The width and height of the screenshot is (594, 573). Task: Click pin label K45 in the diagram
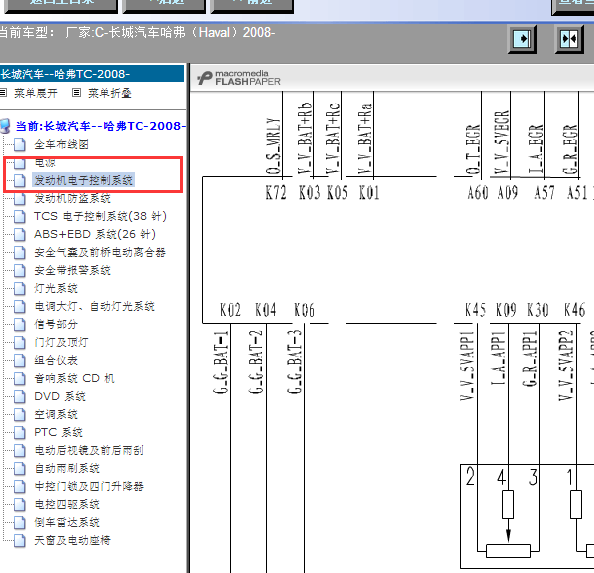click(x=475, y=310)
